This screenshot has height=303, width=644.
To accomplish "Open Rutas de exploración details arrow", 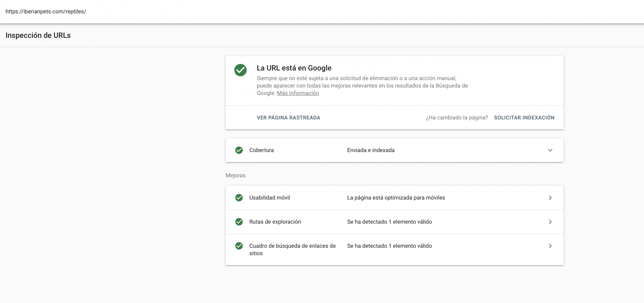I will (550, 222).
